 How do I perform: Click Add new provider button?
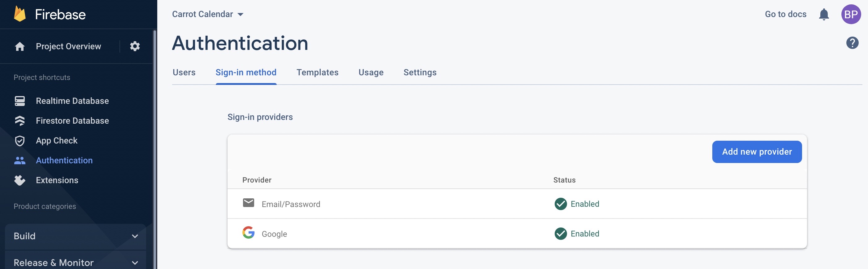click(757, 152)
